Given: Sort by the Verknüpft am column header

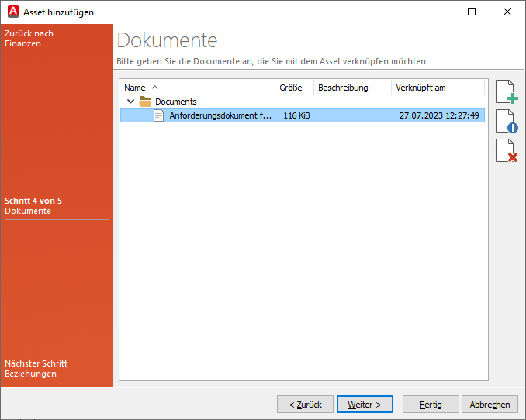Looking at the screenshot, I should coord(438,88).
